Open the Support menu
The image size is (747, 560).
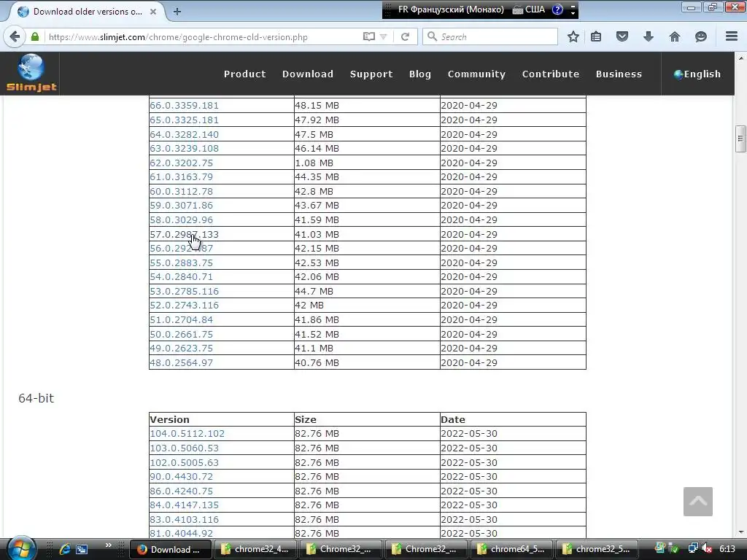[371, 74]
